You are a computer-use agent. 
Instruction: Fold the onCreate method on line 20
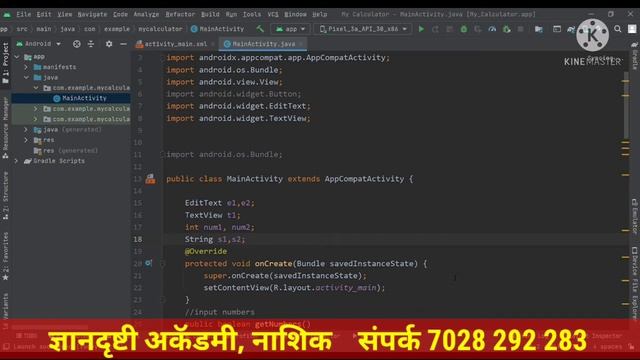click(162, 264)
